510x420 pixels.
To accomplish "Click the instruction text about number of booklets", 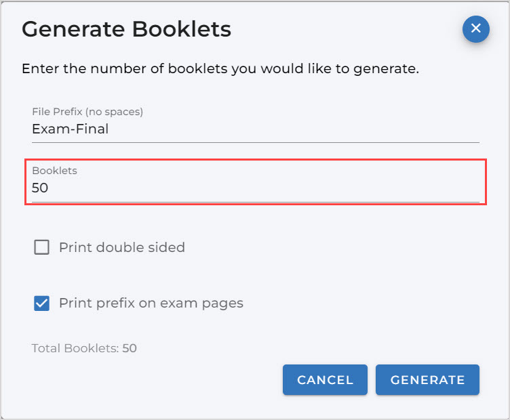I will (x=220, y=69).
